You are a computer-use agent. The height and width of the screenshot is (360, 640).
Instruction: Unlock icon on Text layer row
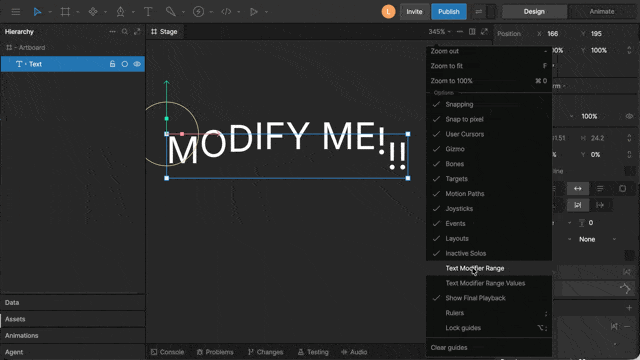[x=112, y=64]
